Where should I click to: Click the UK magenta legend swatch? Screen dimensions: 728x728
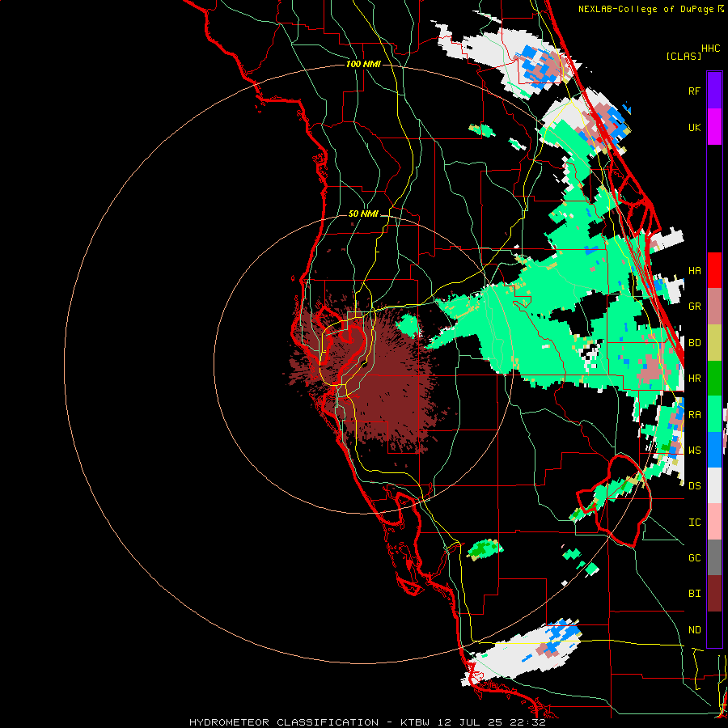point(714,127)
